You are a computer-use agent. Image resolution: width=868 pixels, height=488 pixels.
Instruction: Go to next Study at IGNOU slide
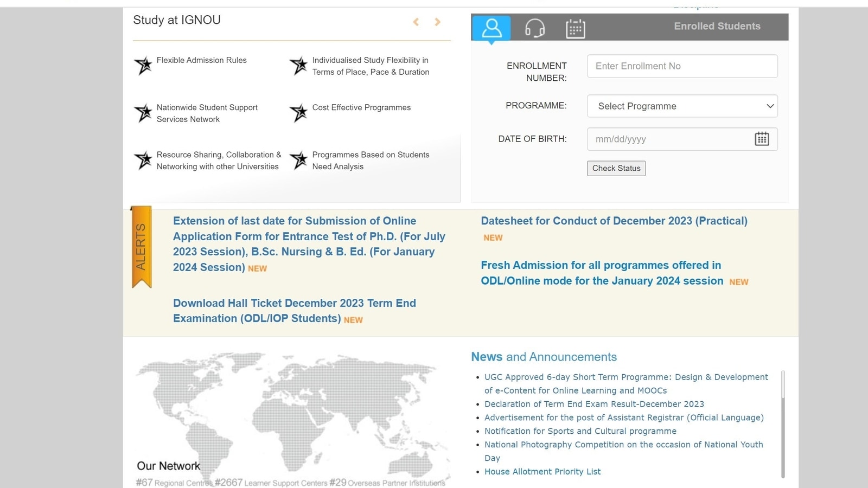pyautogui.click(x=437, y=22)
